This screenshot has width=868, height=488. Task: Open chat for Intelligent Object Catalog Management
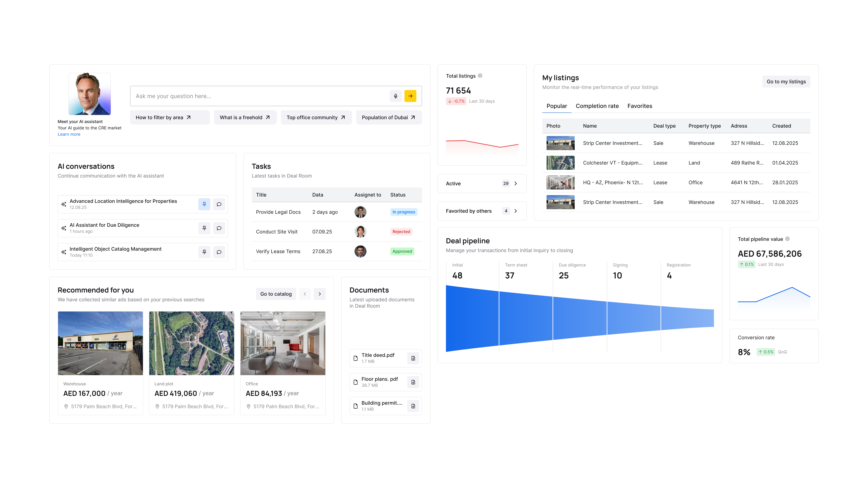click(219, 252)
